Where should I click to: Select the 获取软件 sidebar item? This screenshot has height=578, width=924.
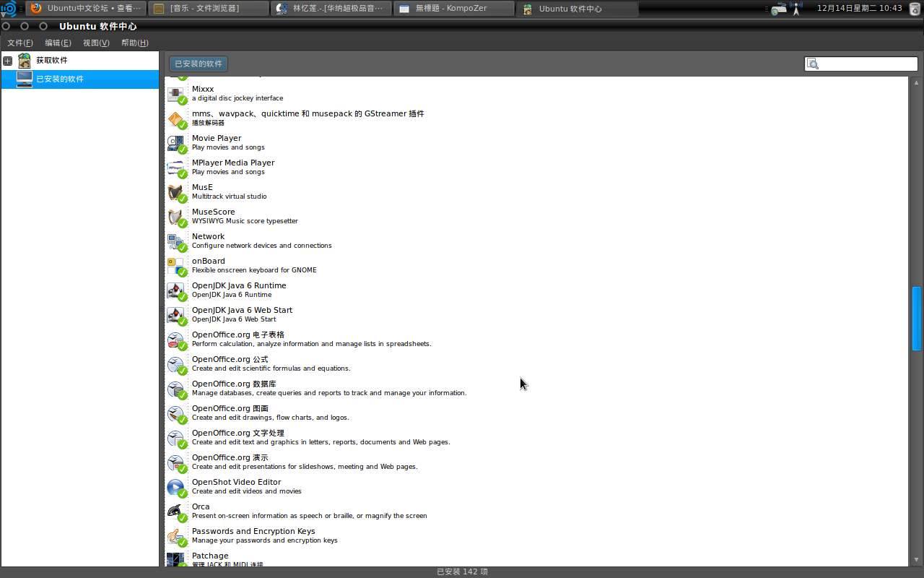click(80, 61)
